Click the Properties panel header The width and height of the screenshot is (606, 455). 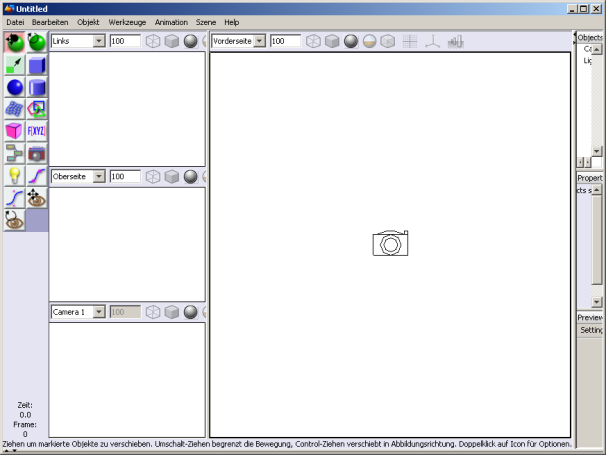(590, 178)
